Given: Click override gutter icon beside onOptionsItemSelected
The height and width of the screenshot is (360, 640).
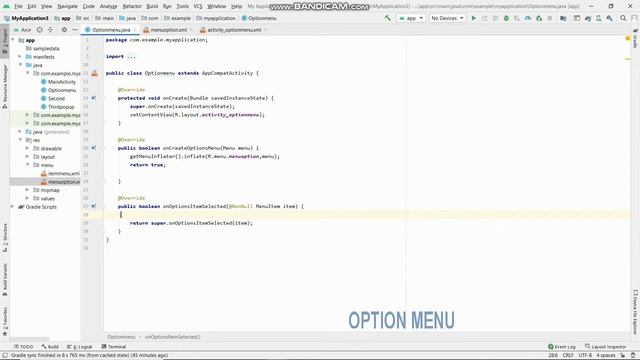Looking at the screenshot, I should coord(94,206).
